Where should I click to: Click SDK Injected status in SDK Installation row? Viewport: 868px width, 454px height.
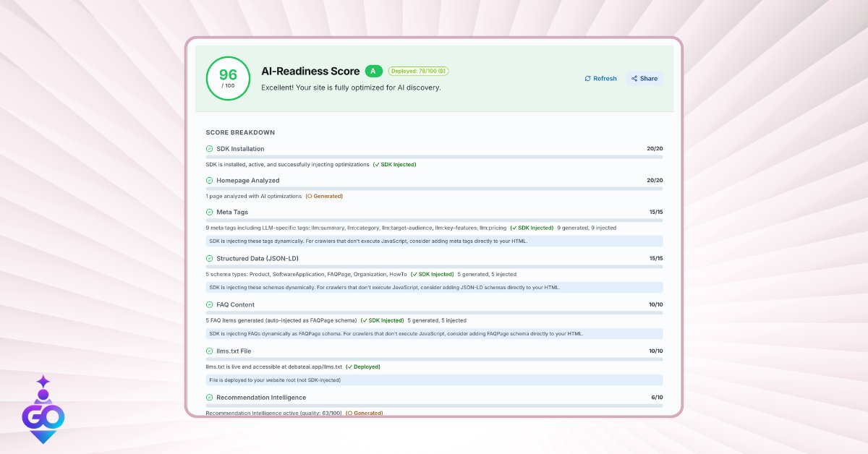[394, 164]
